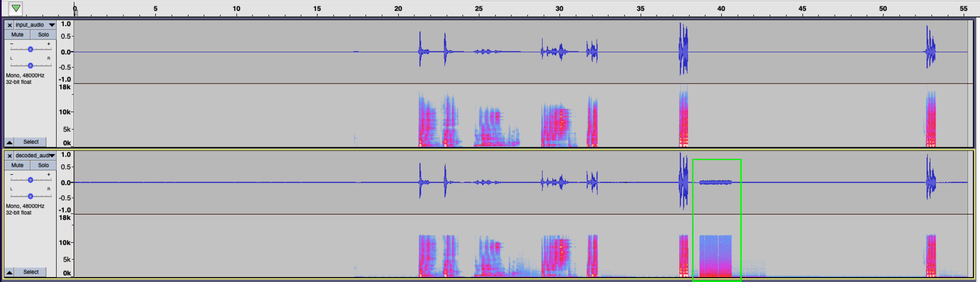The height and width of the screenshot is (282, 980).
Task: Close the decoded_audio track
Action: (9, 155)
